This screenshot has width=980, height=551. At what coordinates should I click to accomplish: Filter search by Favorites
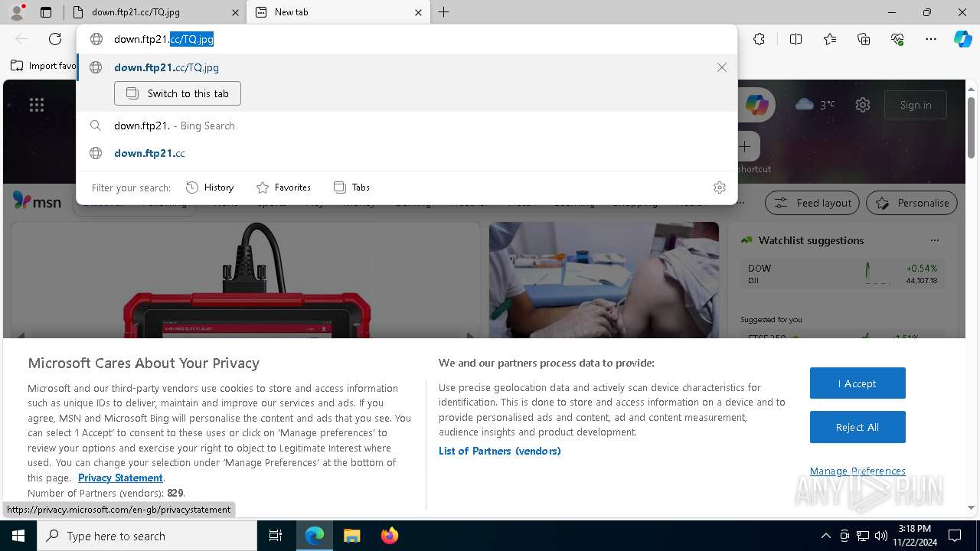pyautogui.click(x=283, y=187)
